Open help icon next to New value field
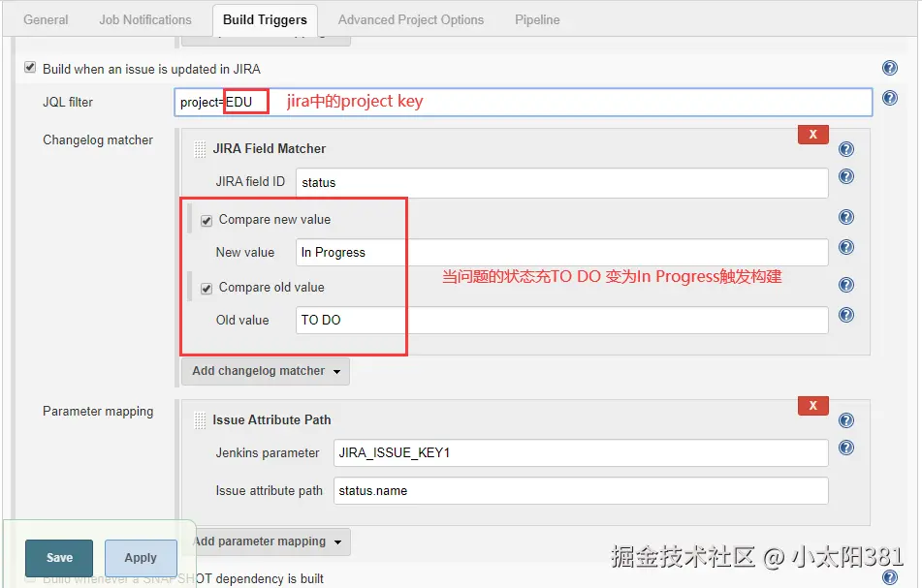The image size is (922, 588). [846, 247]
